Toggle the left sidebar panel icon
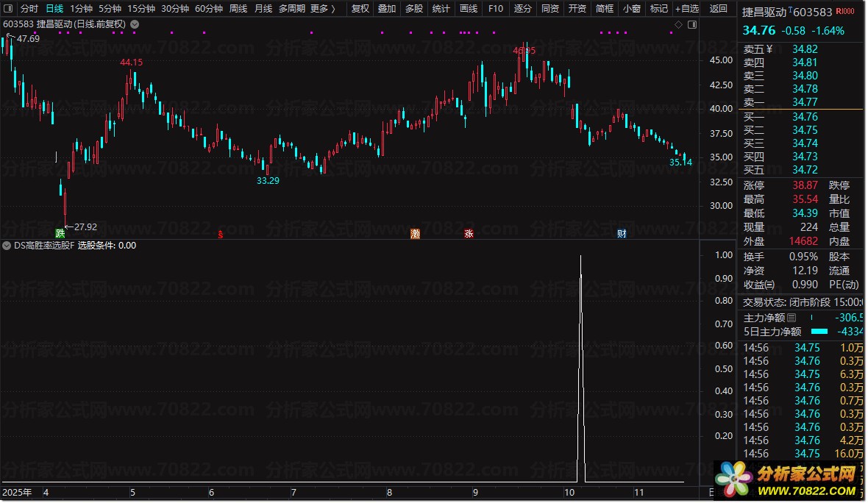Viewport: 868px width, 503px height. 8,8
